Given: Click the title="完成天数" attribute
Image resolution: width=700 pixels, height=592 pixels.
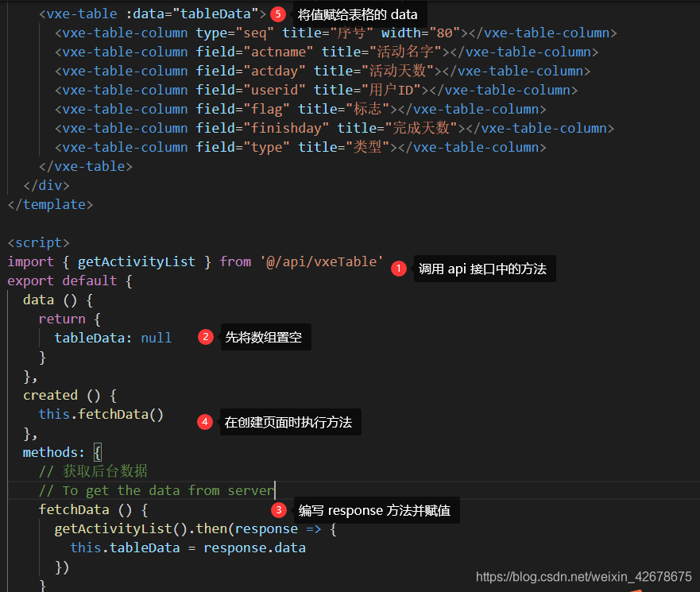Looking at the screenshot, I should [397, 129].
